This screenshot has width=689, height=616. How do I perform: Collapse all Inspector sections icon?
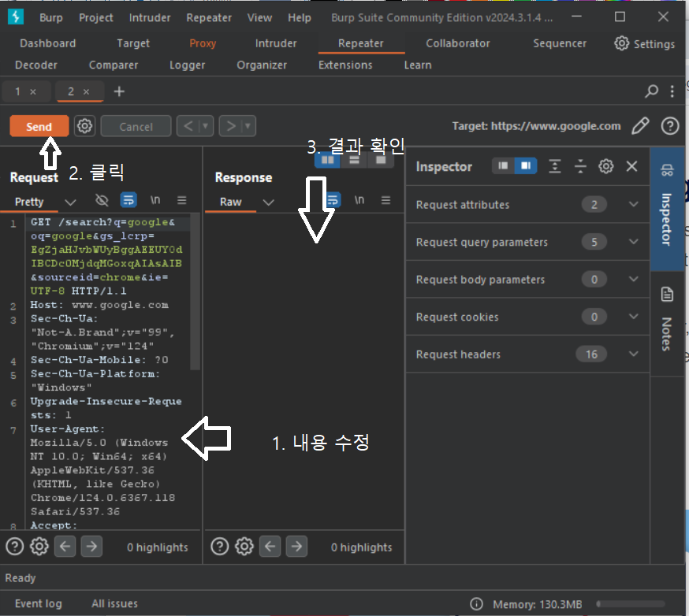[580, 166]
